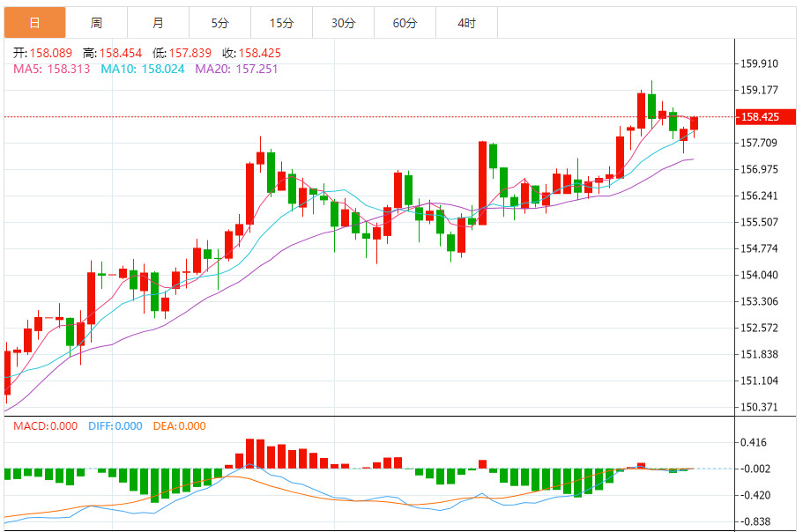This screenshot has height=532, width=803.
Task: Switch to the 周 weekly tab
Action: [96, 23]
